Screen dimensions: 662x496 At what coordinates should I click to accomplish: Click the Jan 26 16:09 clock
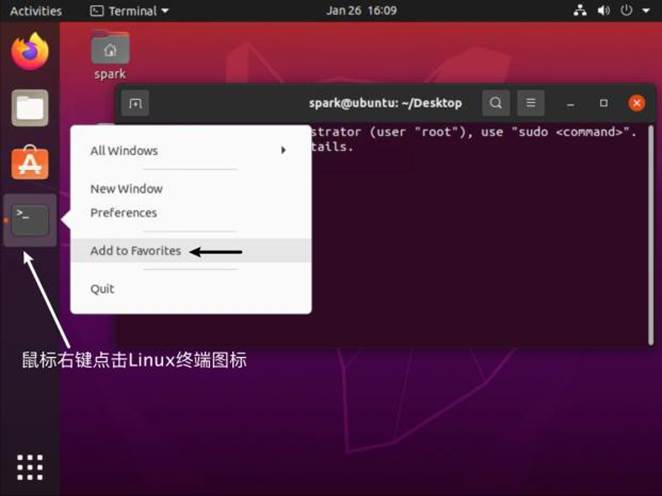(361, 10)
